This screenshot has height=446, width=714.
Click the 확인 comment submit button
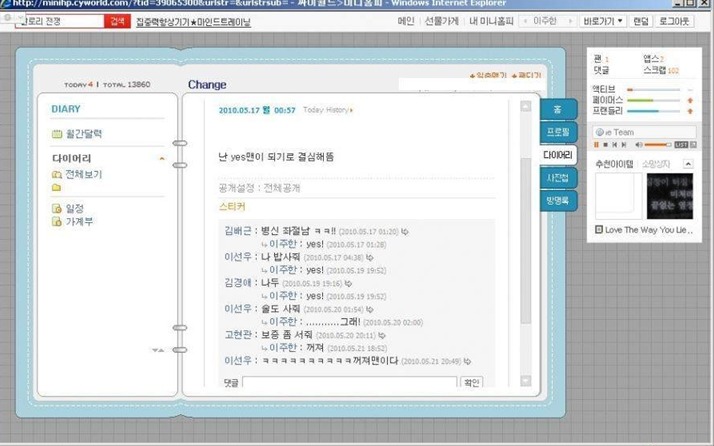[x=471, y=382]
